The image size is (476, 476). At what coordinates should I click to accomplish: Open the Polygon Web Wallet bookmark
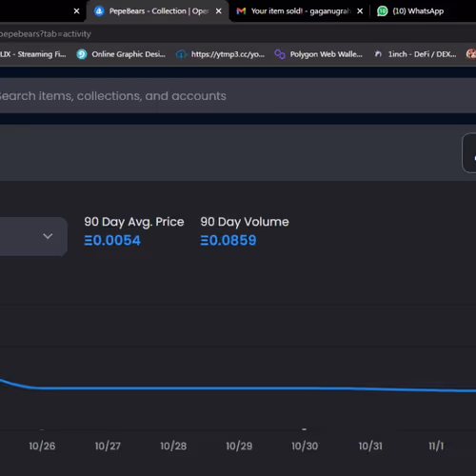pos(319,54)
